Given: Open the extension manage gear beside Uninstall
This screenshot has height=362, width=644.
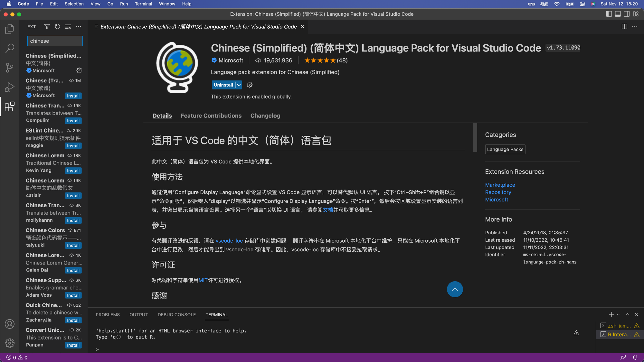Looking at the screenshot, I should [250, 85].
